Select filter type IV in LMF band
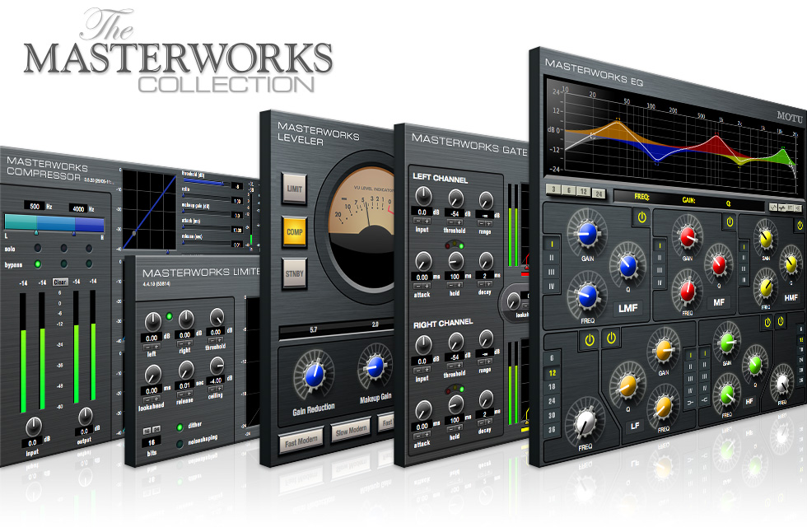Viewport: 807px width, 532px height. (551, 286)
